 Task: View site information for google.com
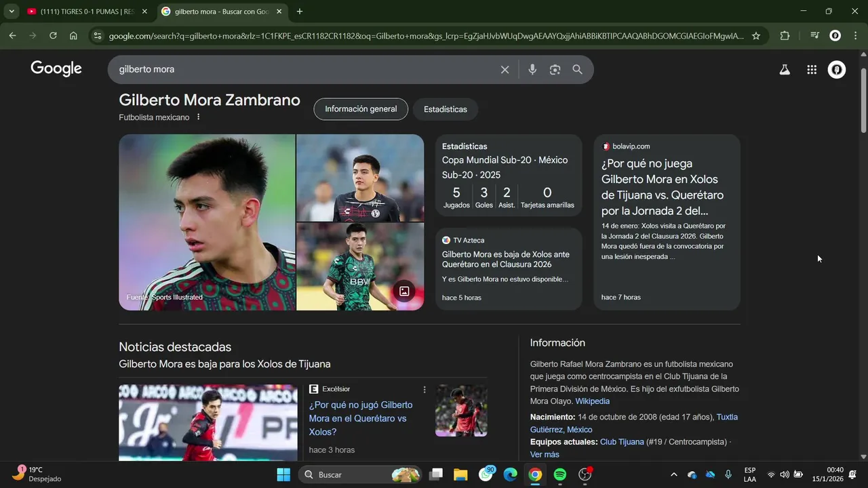(x=98, y=36)
